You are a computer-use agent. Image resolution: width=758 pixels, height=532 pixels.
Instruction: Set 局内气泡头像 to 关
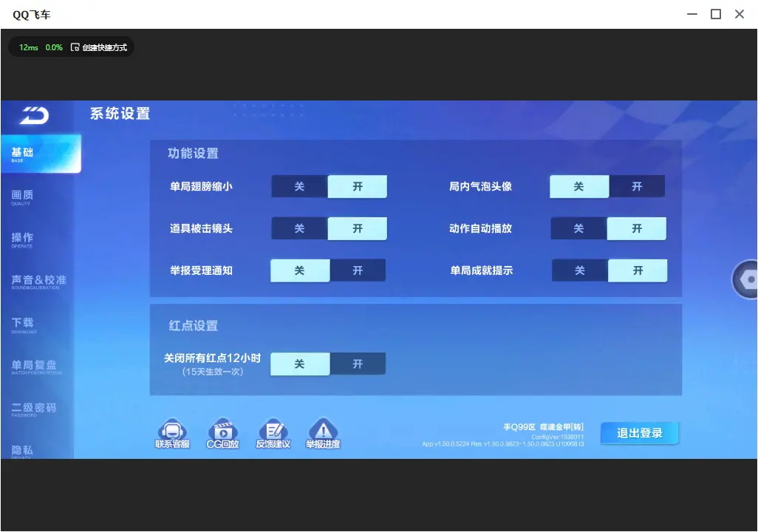pos(579,187)
